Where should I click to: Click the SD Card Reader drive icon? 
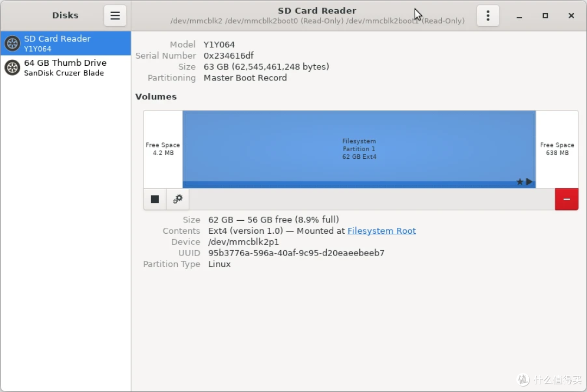pos(13,43)
